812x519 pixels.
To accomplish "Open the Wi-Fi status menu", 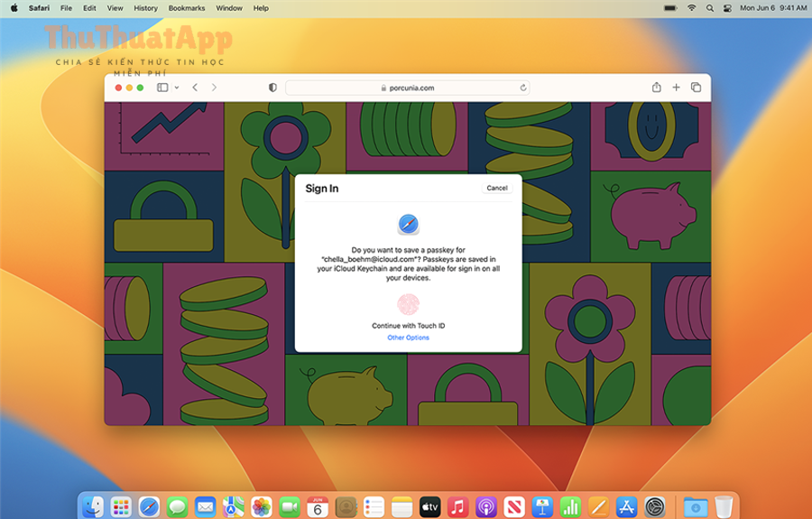I will tap(691, 8).
